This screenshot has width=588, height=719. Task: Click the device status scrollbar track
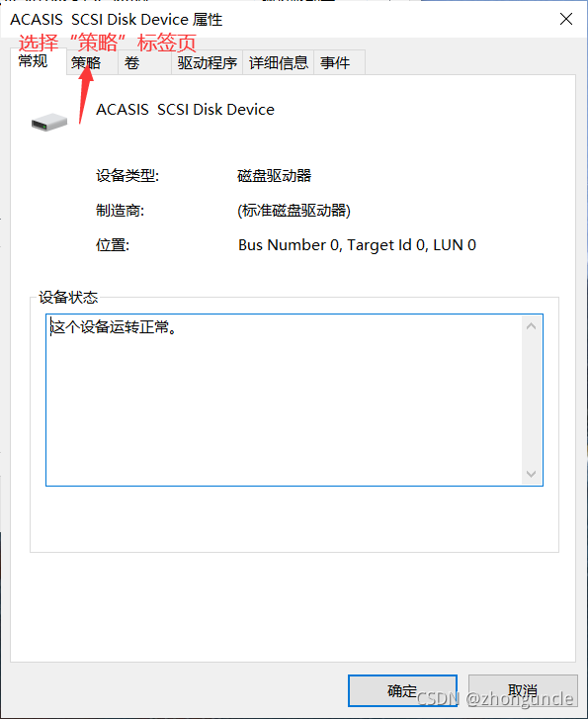531,401
